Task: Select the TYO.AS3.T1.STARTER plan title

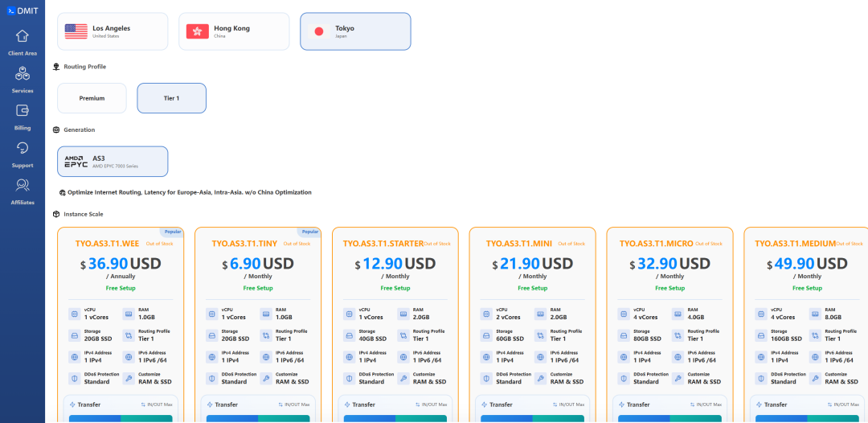Action: (x=383, y=243)
